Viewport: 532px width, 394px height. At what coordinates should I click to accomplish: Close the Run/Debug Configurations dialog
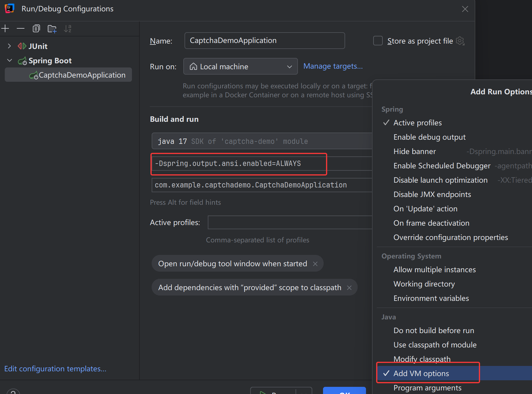(465, 9)
